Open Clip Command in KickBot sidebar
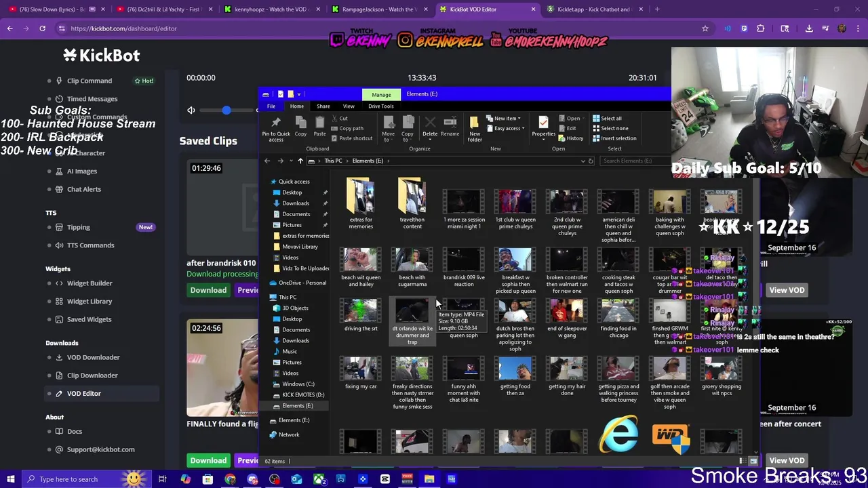This screenshot has width=868, height=488. tap(89, 81)
